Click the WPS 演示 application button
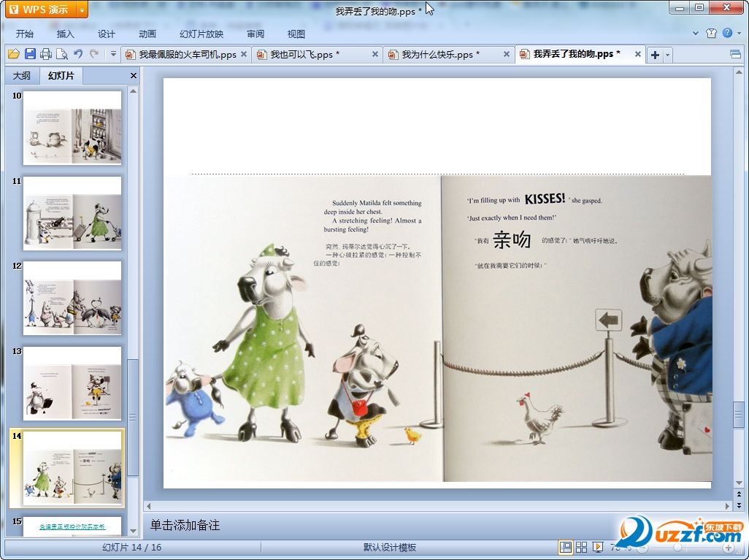The image size is (749, 560). pyautogui.click(x=42, y=9)
